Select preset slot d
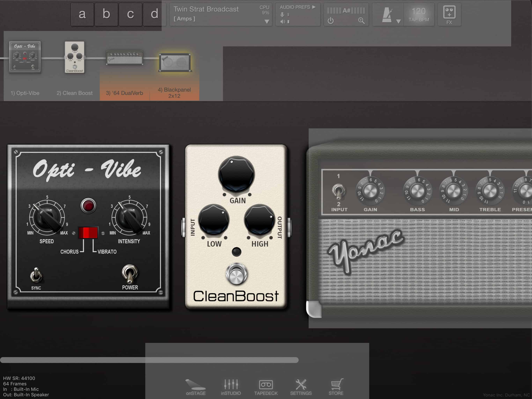532x399 pixels. (154, 14)
